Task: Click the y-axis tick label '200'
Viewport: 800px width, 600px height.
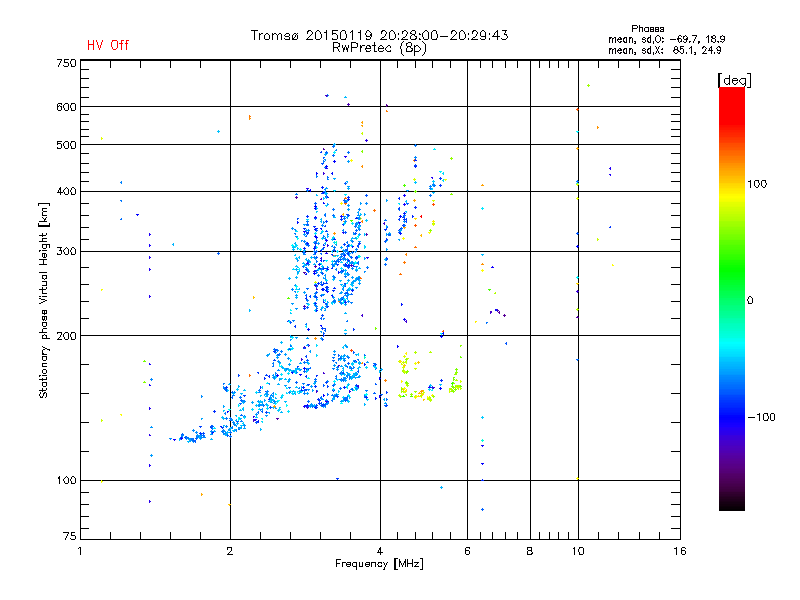Action: pos(66,336)
